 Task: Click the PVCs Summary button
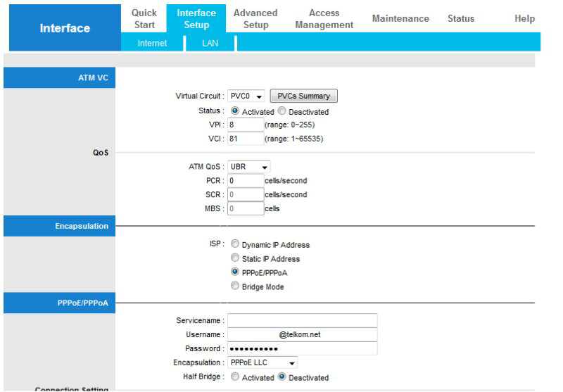(303, 96)
